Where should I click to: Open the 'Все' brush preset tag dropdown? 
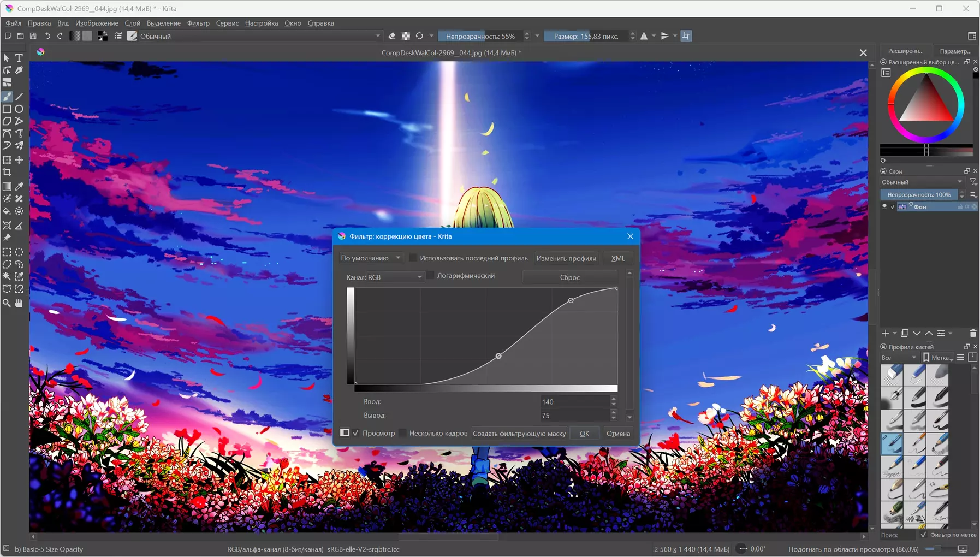click(899, 358)
